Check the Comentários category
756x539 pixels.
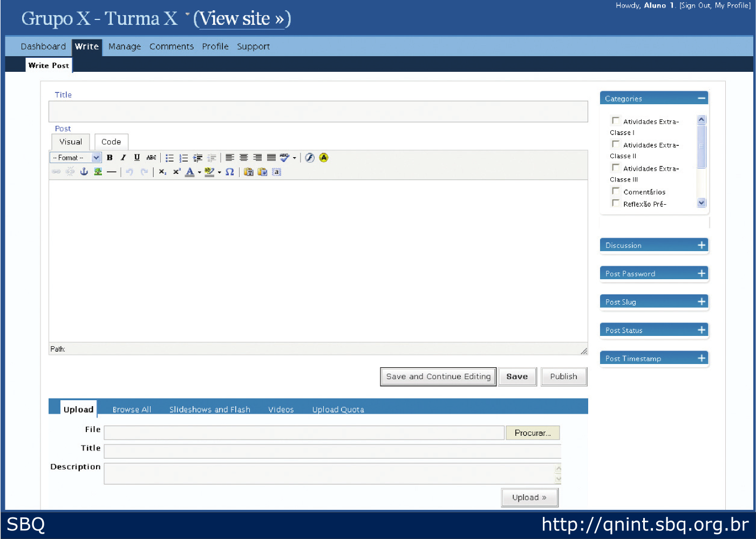click(x=615, y=191)
